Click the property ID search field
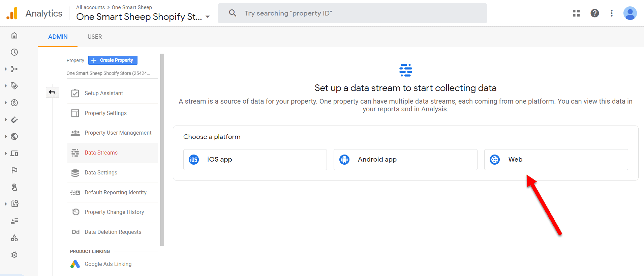This screenshot has width=644, height=276. point(352,13)
